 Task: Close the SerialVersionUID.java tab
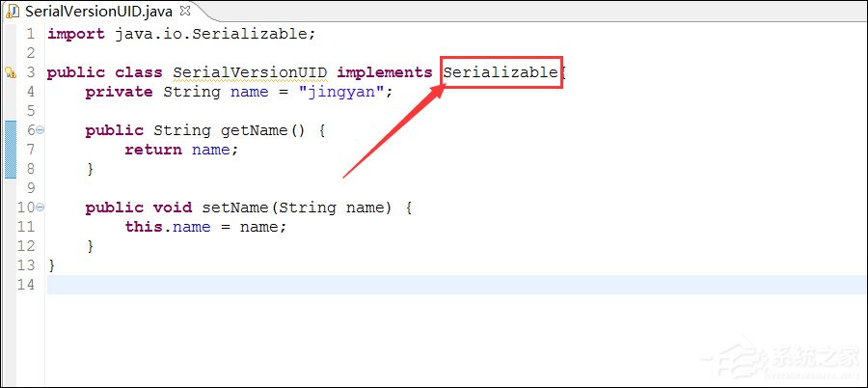click(x=185, y=10)
